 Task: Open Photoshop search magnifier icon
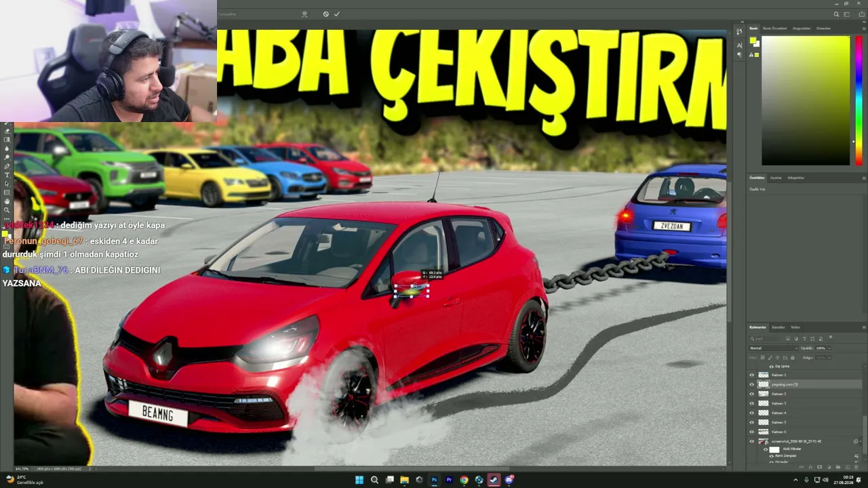pos(836,14)
